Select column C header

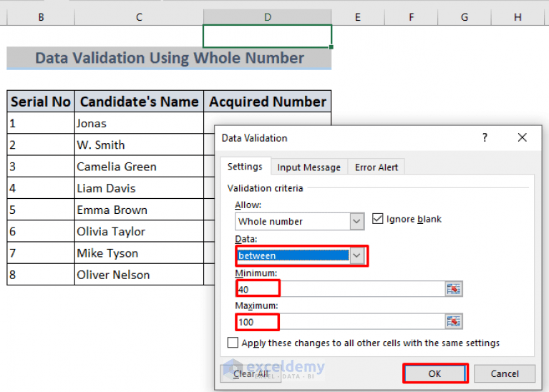139,17
